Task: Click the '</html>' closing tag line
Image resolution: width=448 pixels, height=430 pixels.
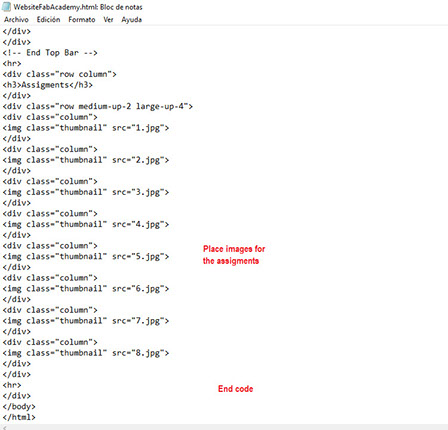Action: pos(19,417)
